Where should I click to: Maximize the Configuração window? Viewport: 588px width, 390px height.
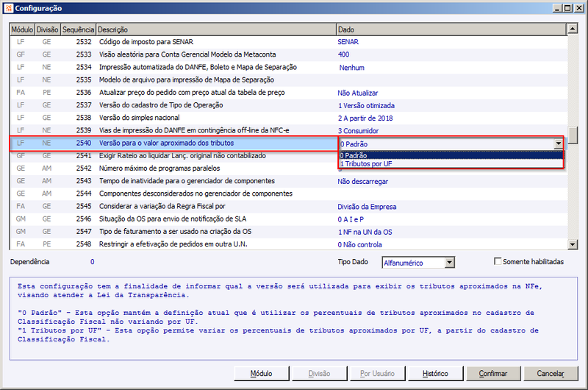tap(567, 8)
